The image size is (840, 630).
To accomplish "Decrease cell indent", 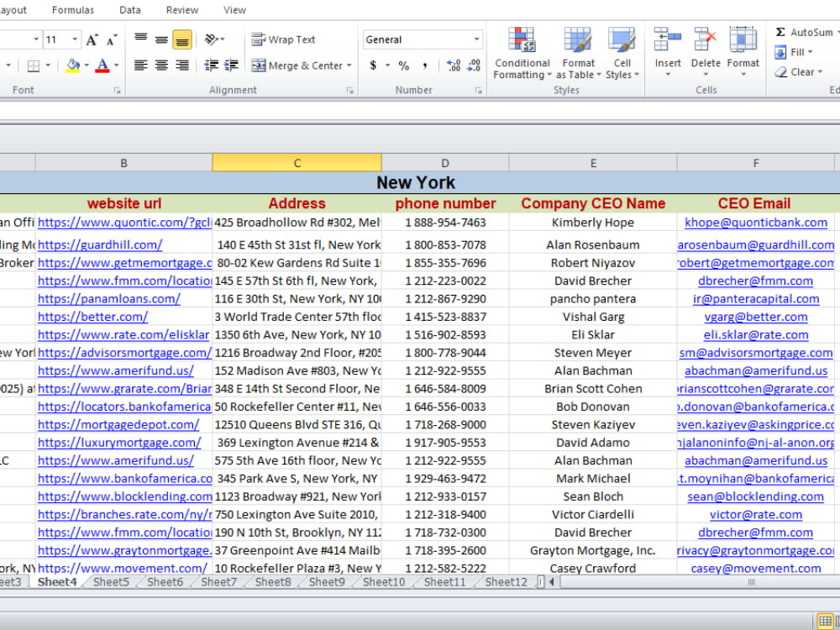I will [x=211, y=66].
